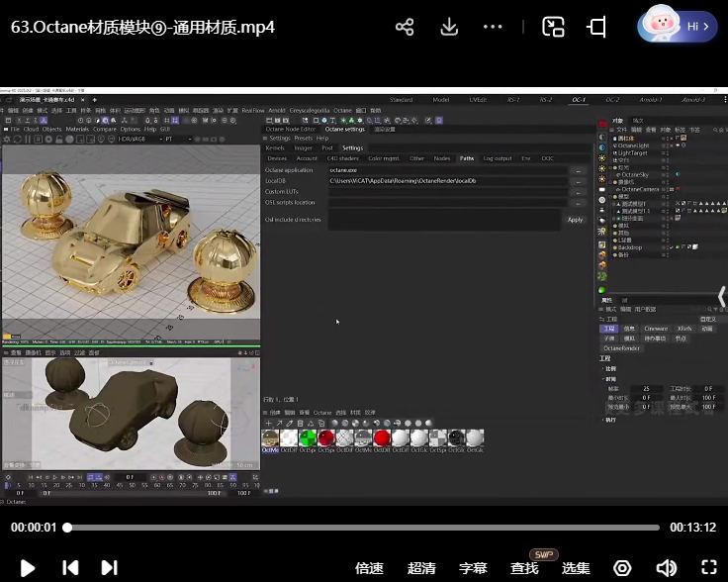Viewport: 728px width, 582px height.
Task: Open the three-dot more options menu
Action: click(x=493, y=27)
